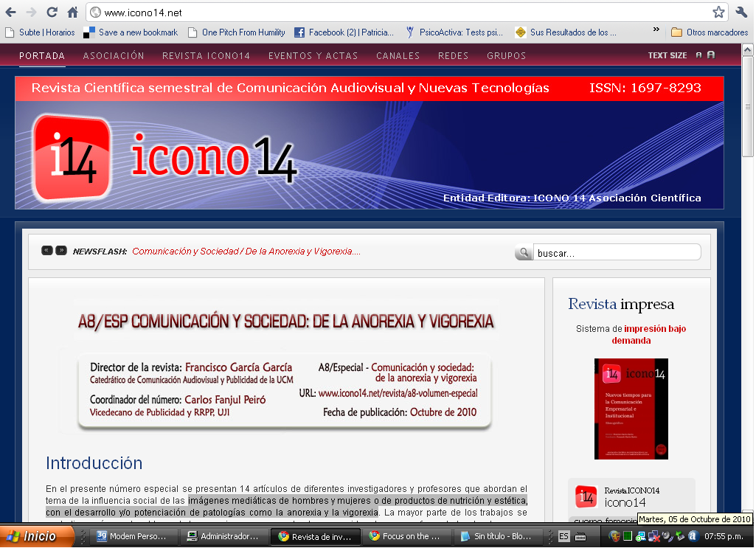Open the 'Subte | Horarios' bookmark
The width and height of the screenshot is (756, 548).
pyautogui.click(x=40, y=32)
